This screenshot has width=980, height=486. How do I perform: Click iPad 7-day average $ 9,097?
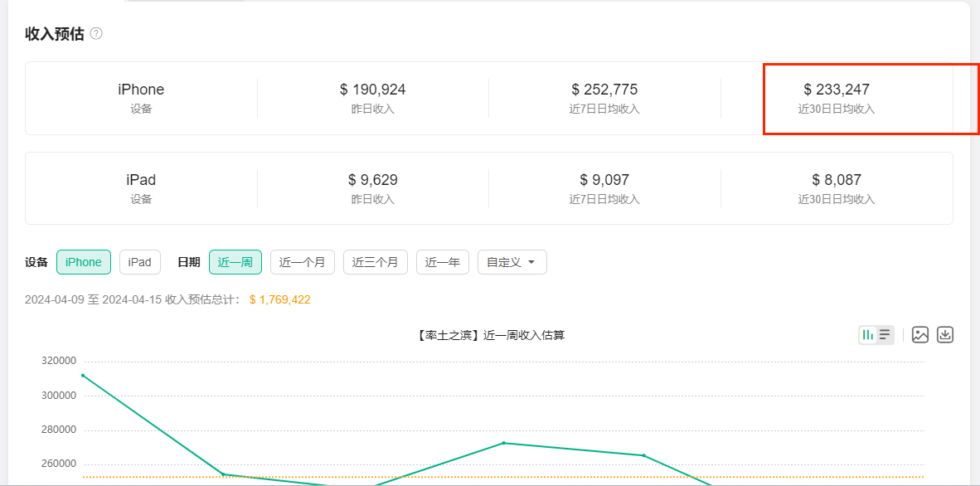[x=604, y=180]
